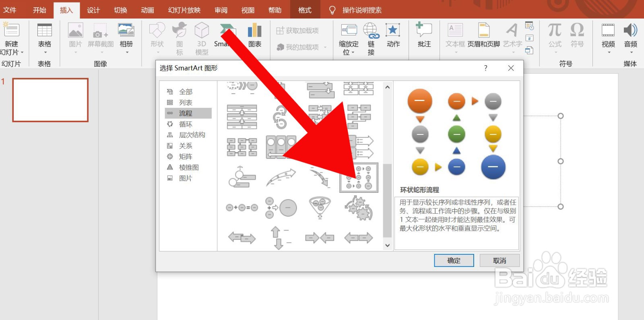Switch to the Transitions (切换) tab
This screenshot has height=320, width=644.
(120, 10)
